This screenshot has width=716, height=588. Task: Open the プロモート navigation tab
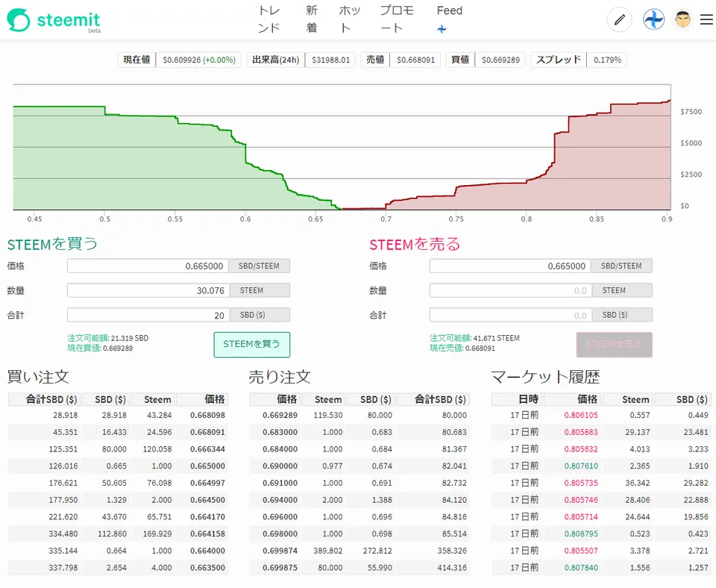pyautogui.click(x=397, y=19)
